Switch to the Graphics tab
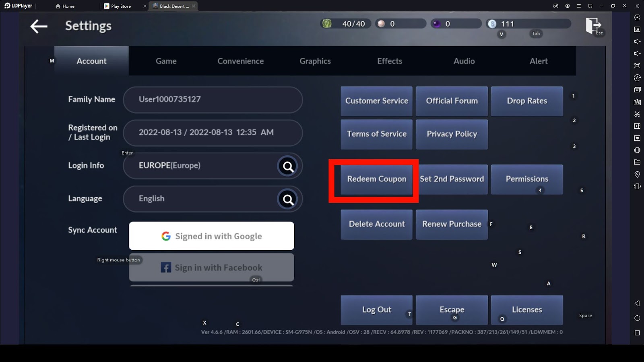644x362 pixels. coord(315,61)
